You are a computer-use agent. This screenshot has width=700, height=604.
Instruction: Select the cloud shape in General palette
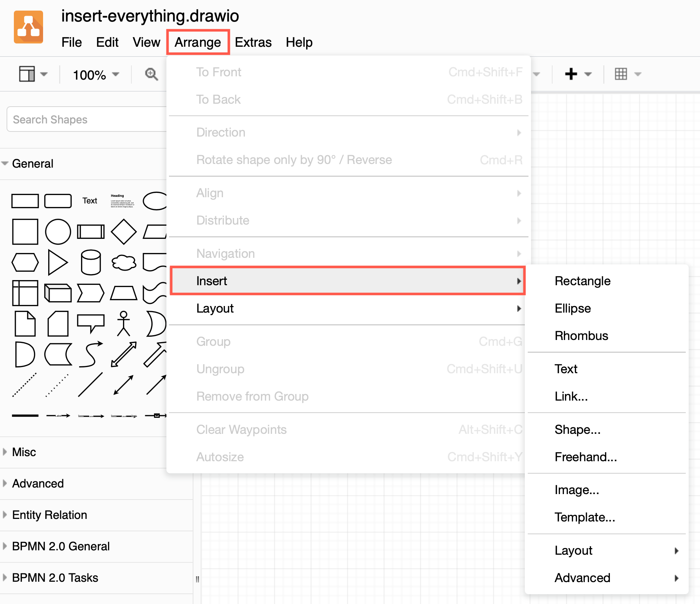pos(124,262)
